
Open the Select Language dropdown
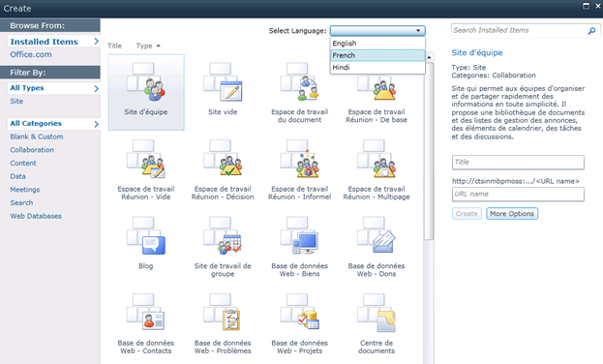377,30
